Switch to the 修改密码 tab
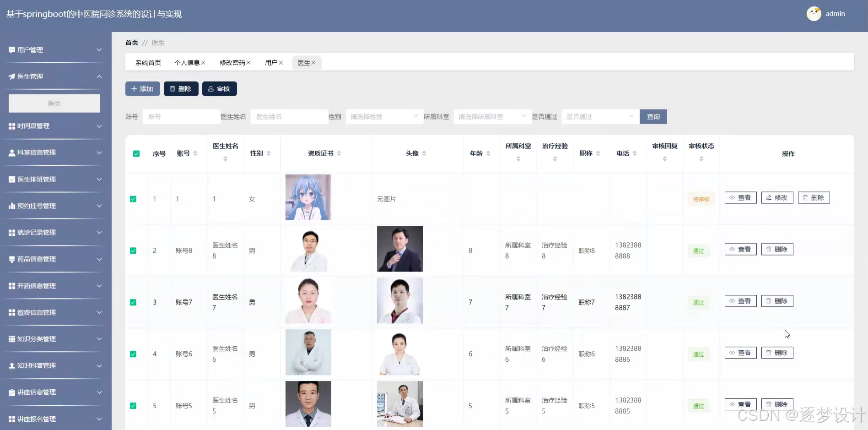 coord(232,63)
